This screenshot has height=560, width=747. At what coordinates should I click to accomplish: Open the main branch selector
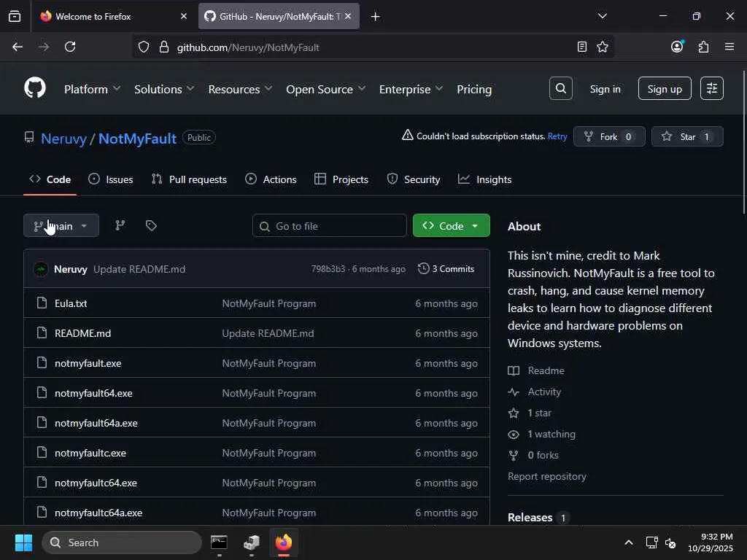(61, 226)
